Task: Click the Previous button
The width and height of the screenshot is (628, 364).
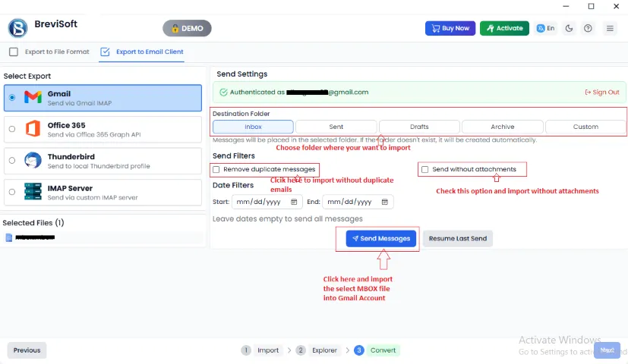Action: click(x=27, y=350)
